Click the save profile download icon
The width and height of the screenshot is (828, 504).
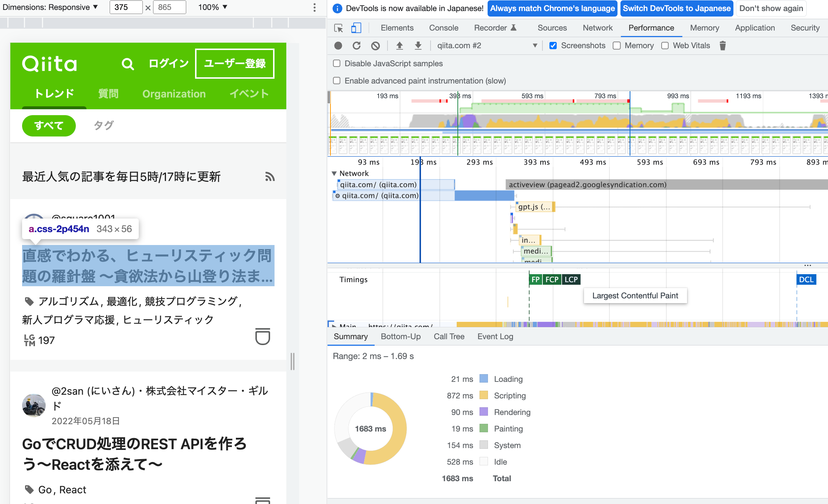418,46
